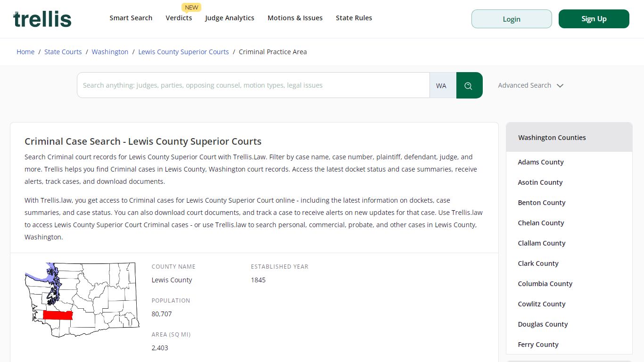
Task: Open the WA state selector
Action: click(443, 85)
